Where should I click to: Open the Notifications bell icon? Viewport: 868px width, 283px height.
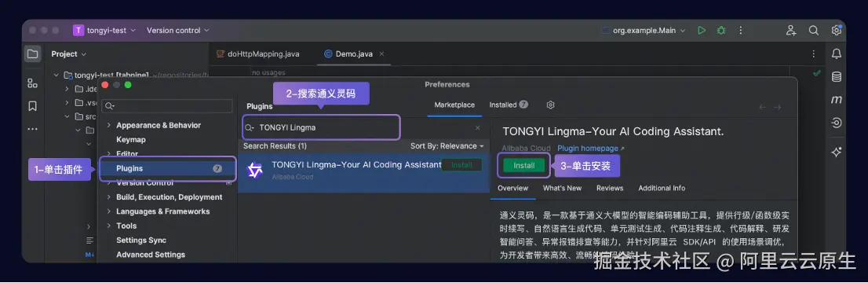(x=837, y=53)
